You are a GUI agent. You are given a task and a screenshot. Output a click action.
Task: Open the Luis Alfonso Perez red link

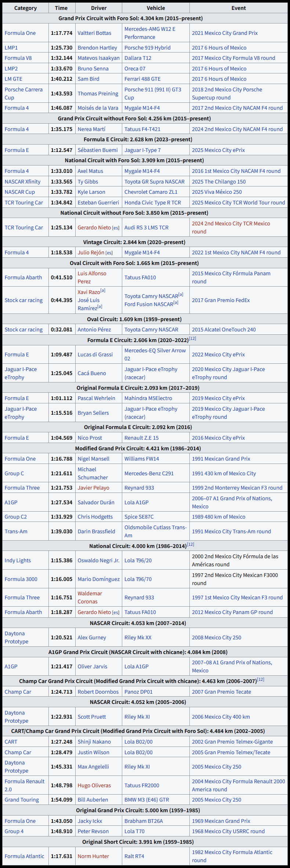click(92, 277)
